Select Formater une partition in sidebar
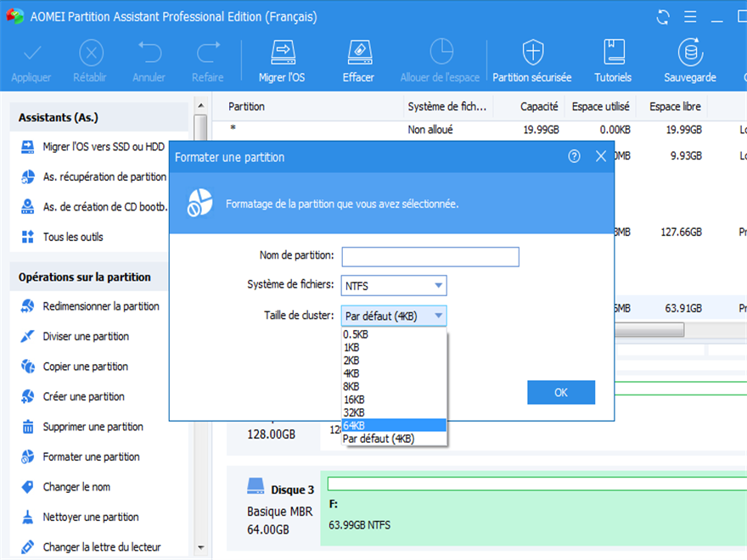The height and width of the screenshot is (560, 747). (80, 456)
